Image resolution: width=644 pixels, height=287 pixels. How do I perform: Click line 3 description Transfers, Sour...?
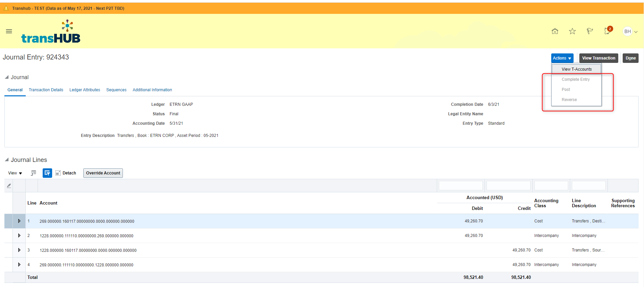(588, 250)
